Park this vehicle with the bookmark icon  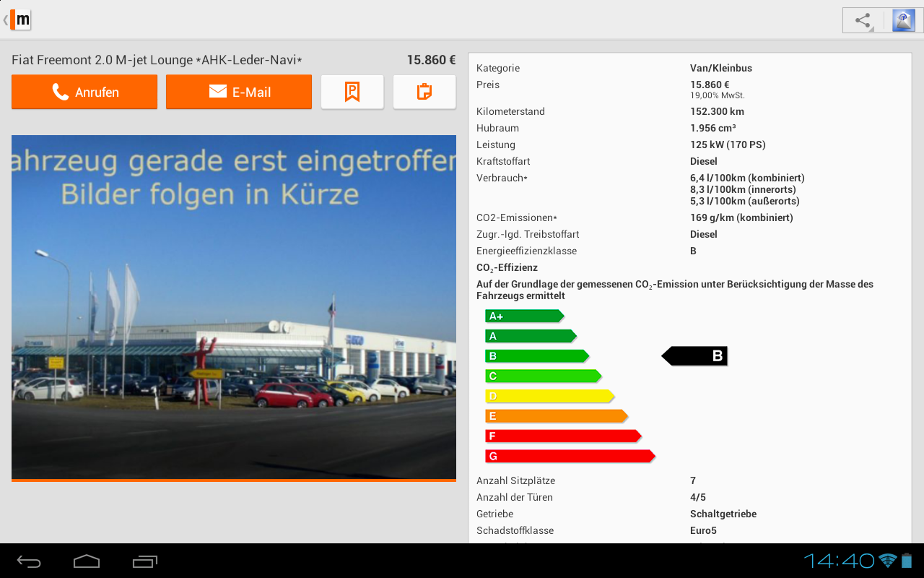pos(352,92)
